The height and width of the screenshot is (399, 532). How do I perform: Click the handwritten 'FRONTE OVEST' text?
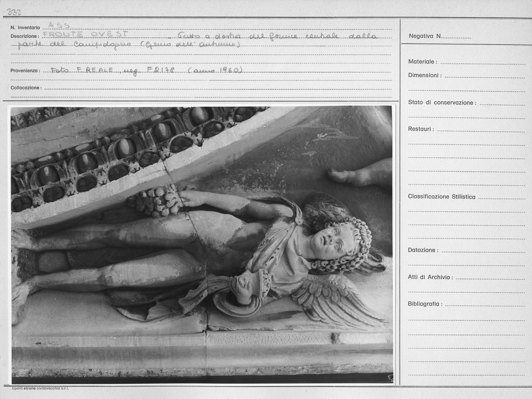(x=85, y=34)
